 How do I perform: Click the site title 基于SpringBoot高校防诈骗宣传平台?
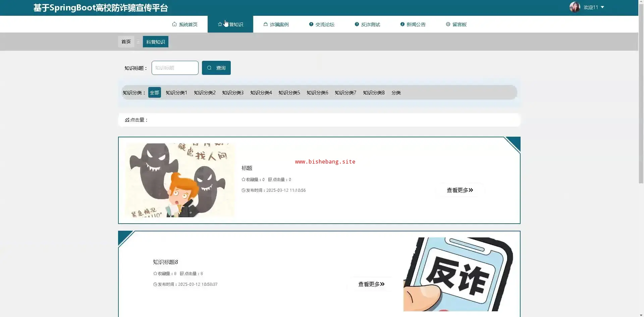[x=101, y=8]
